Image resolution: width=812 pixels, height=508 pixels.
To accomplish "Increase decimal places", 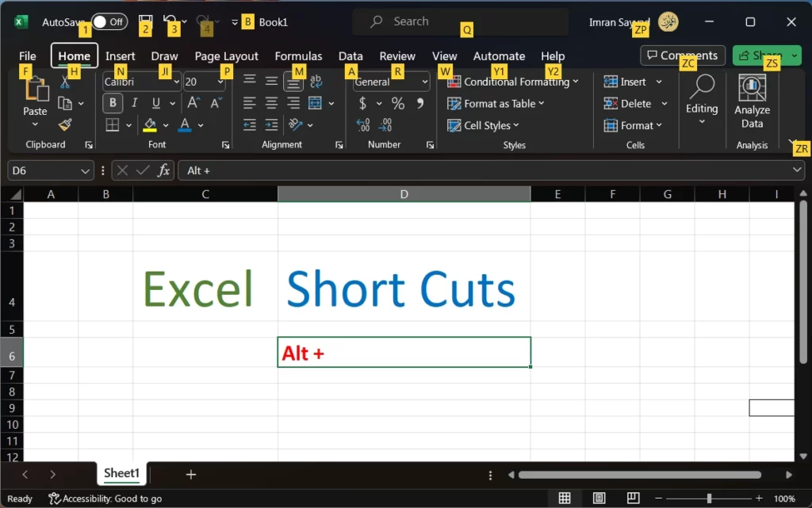I will click(363, 124).
